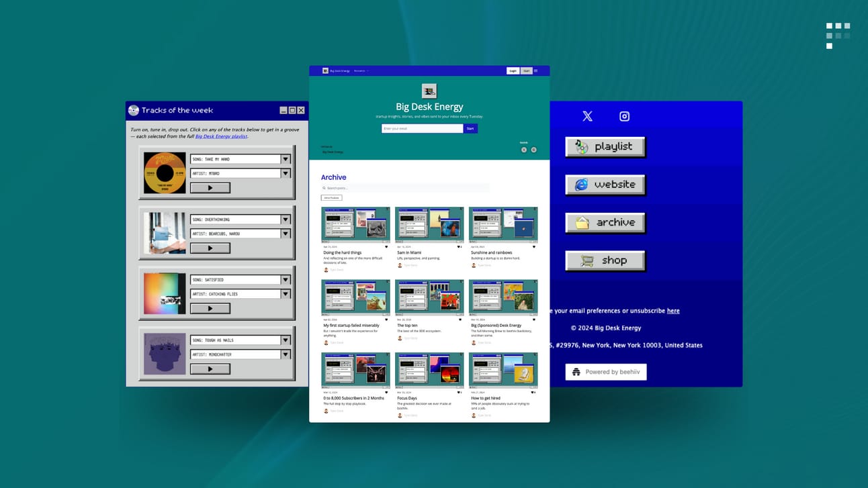Click the Archive heading
Screen dimensions: 868x488
click(x=334, y=177)
